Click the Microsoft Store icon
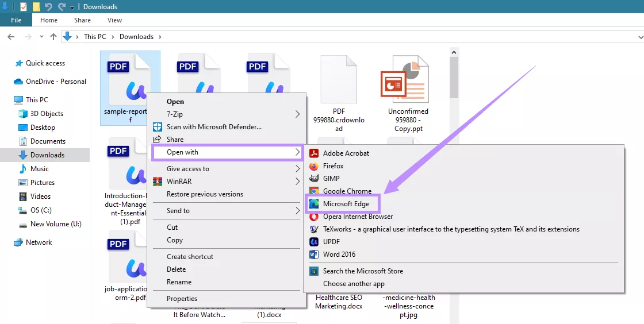 [314, 271]
